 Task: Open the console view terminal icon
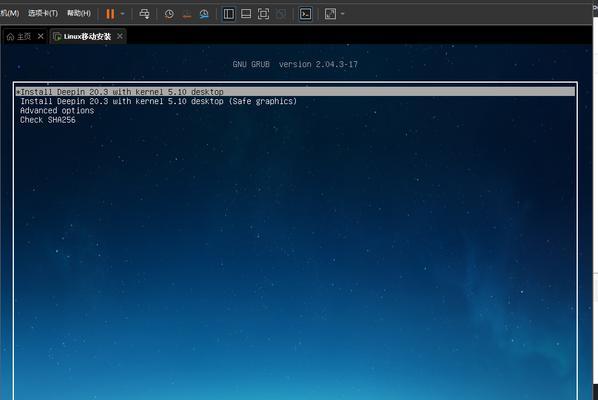pos(305,14)
